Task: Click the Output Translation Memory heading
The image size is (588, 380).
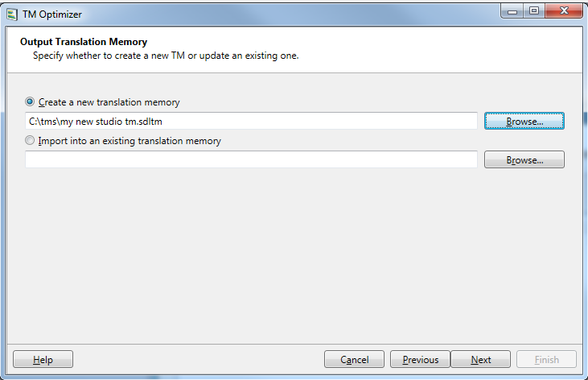Action: 84,42
